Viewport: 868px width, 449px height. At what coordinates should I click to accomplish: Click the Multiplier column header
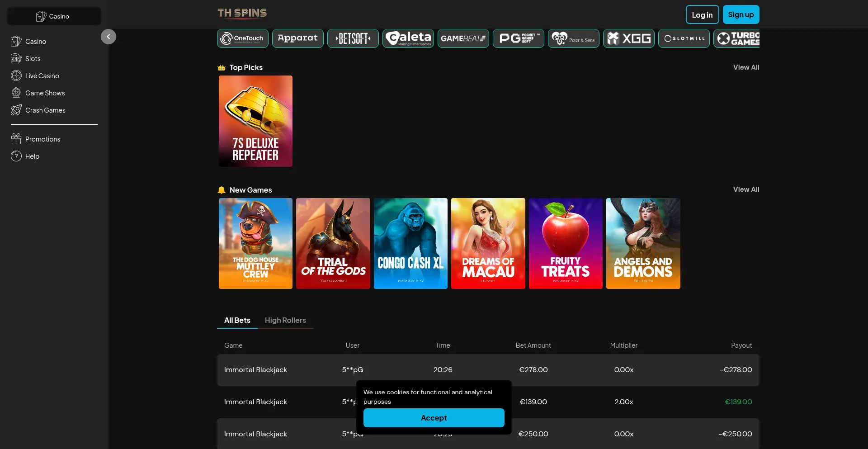click(x=624, y=345)
